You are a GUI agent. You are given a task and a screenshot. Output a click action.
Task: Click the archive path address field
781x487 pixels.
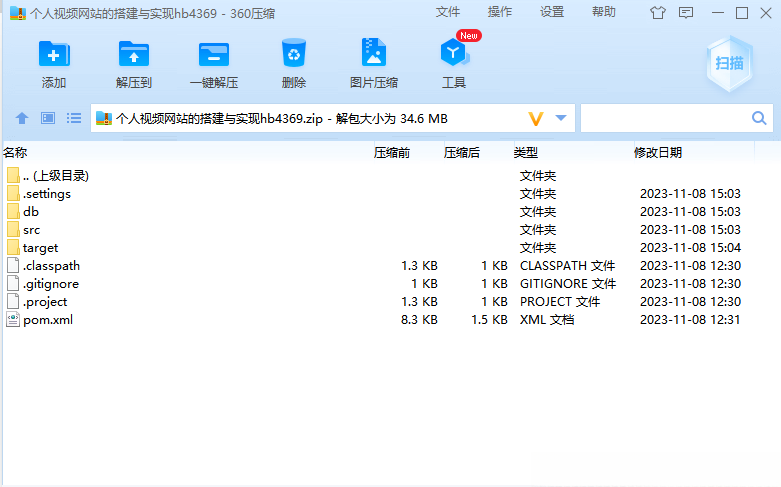point(333,119)
